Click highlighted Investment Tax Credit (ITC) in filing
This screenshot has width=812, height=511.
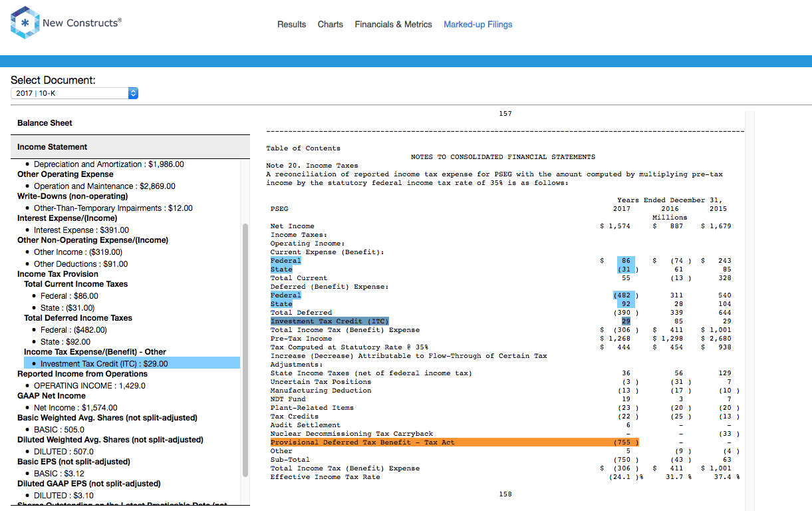[x=329, y=321]
